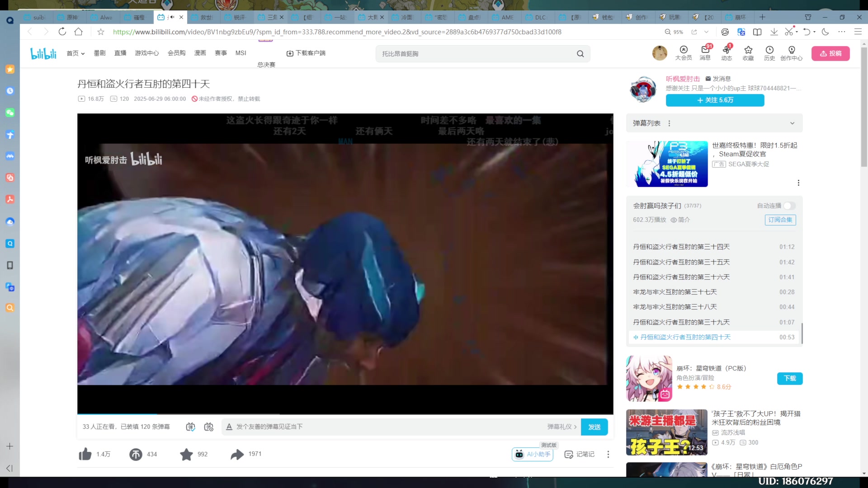
Task: Open 会员购 nav item
Action: point(177,53)
